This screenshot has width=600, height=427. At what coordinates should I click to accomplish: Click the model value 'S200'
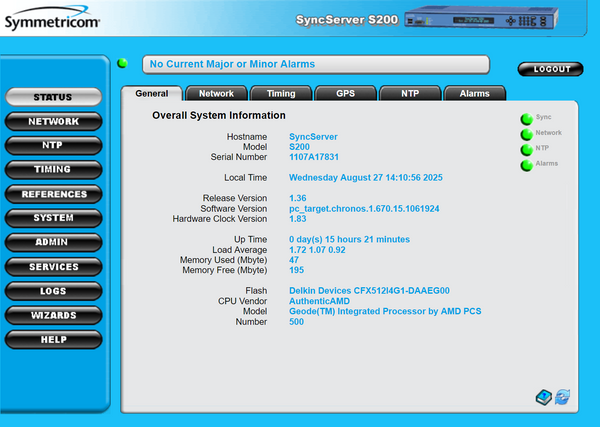pyautogui.click(x=299, y=147)
